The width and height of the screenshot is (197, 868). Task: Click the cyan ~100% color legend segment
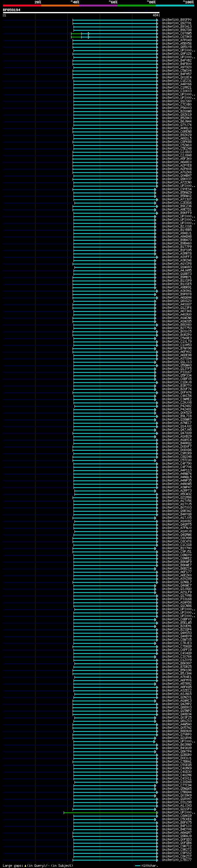175,6
